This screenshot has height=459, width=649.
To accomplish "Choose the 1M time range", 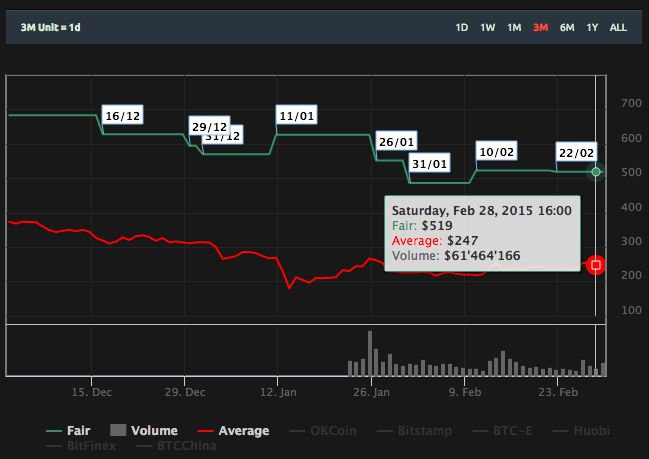I will pyautogui.click(x=514, y=27).
